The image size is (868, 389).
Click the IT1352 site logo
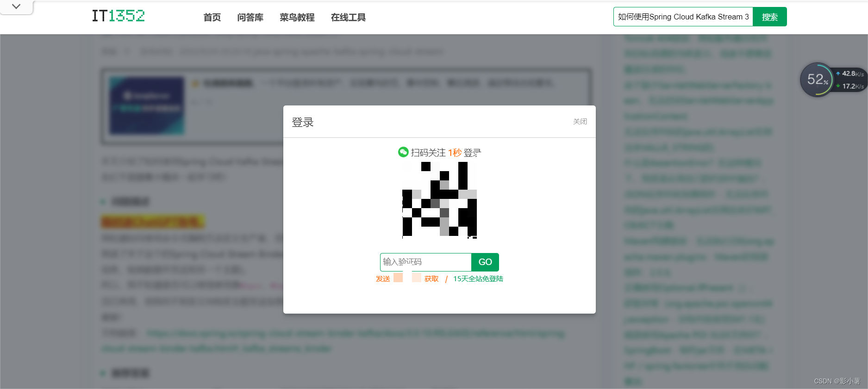click(119, 16)
